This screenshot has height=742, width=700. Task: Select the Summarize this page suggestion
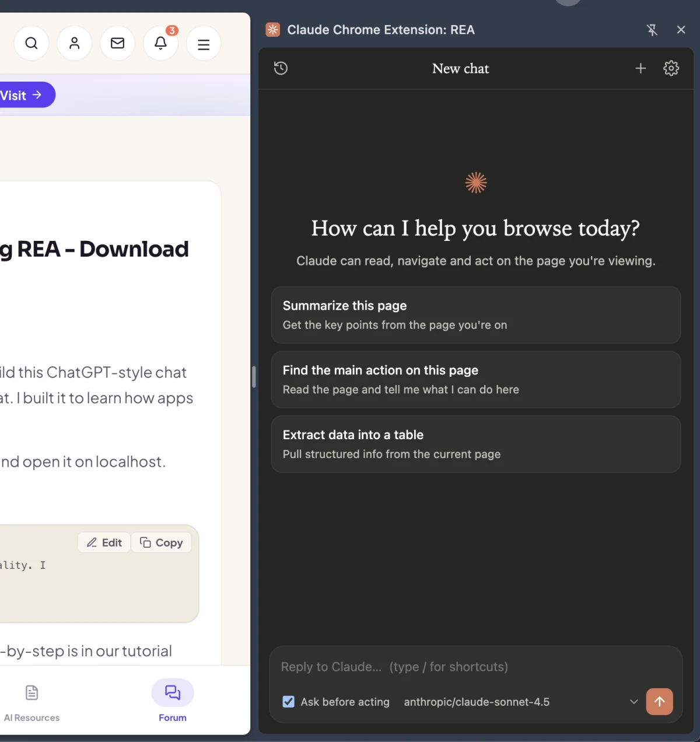click(x=476, y=315)
